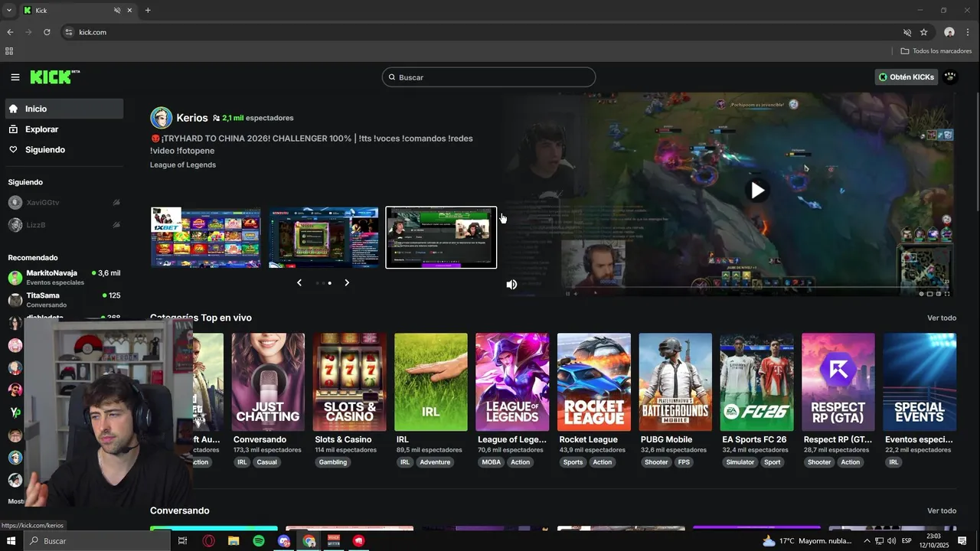
Task: Click Ver todo for Conversando section
Action: click(942, 510)
